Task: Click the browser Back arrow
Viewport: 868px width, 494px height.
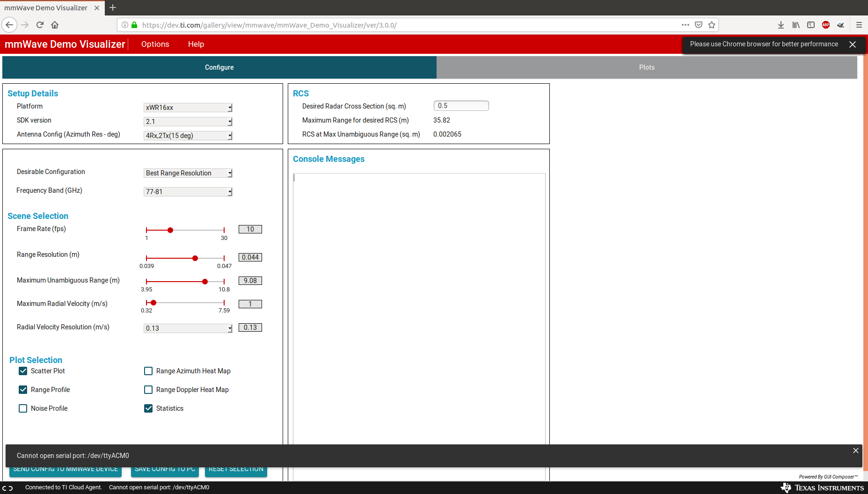Action: click(9, 25)
